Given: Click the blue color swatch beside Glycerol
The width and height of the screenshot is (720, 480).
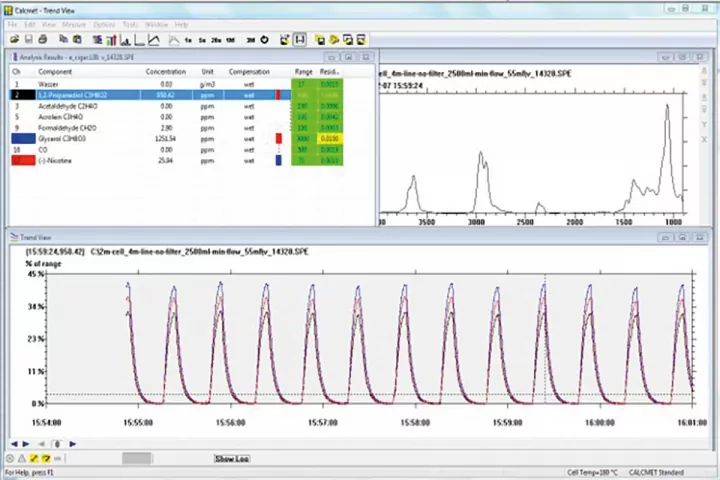Looking at the screenshot, I should [22, 139].
